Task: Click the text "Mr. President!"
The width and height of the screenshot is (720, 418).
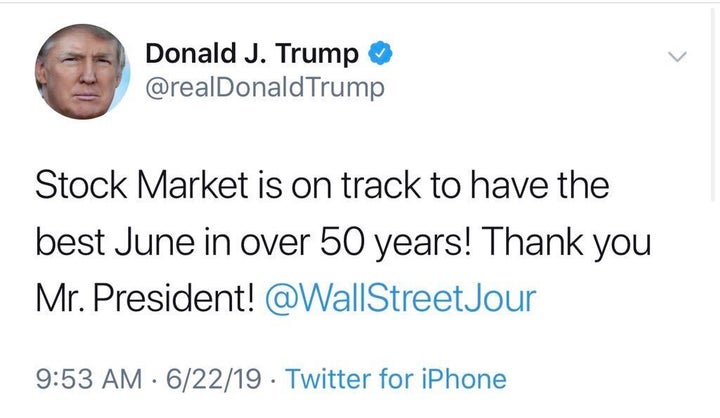Action: point(145,299)
